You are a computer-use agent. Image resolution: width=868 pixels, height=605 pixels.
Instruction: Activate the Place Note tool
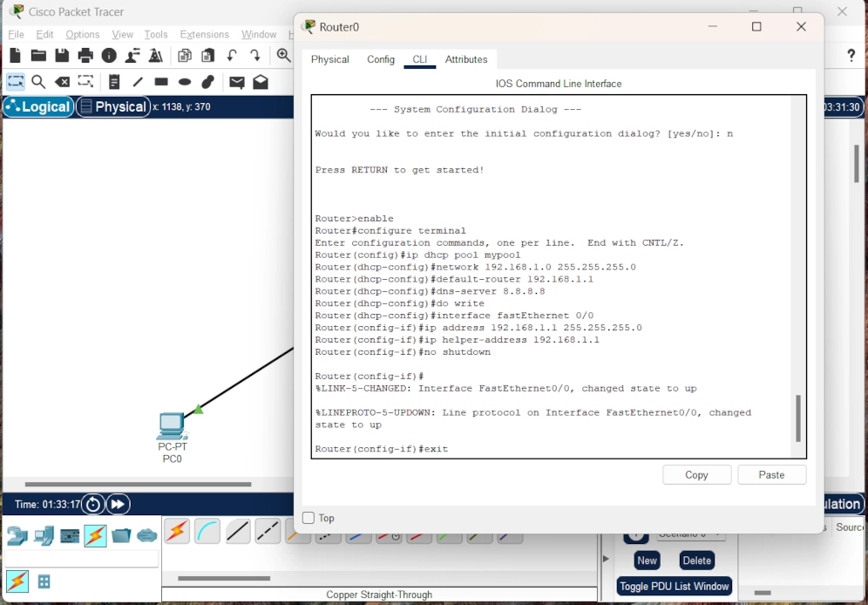114,82
